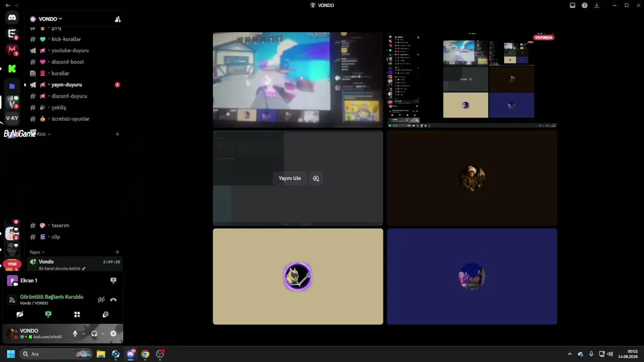Open user settings gear
Viewport: 644px width, 362px height.
[x=113, y=334]
